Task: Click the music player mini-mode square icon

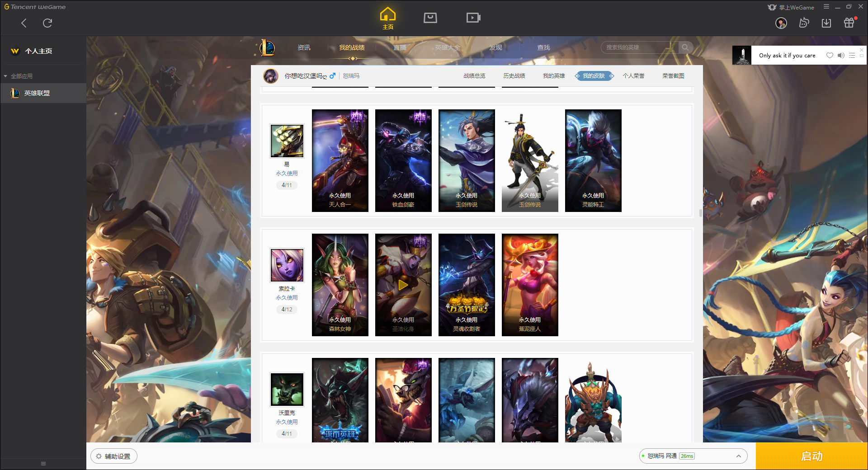Action: tap(862, 56)
